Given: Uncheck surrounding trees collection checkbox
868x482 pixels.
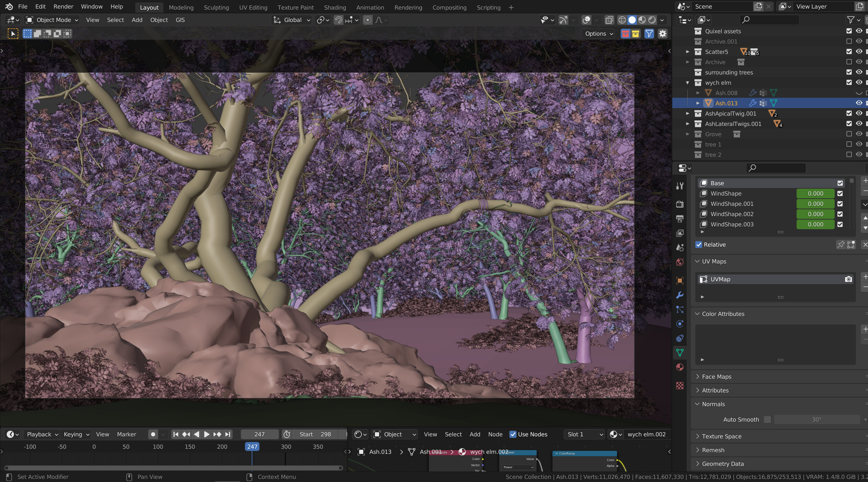Looking at the screenshot, I should [x=849, y=72].
